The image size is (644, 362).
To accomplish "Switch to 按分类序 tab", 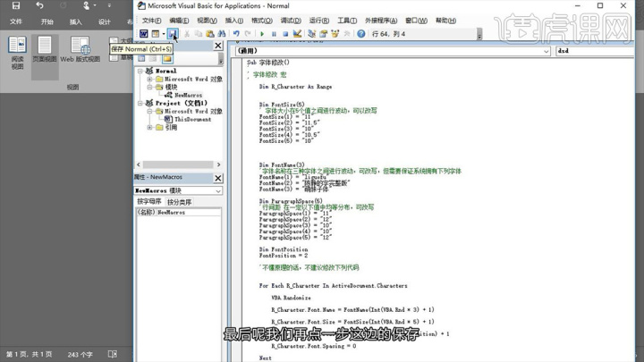I will (x=179, y=202).
